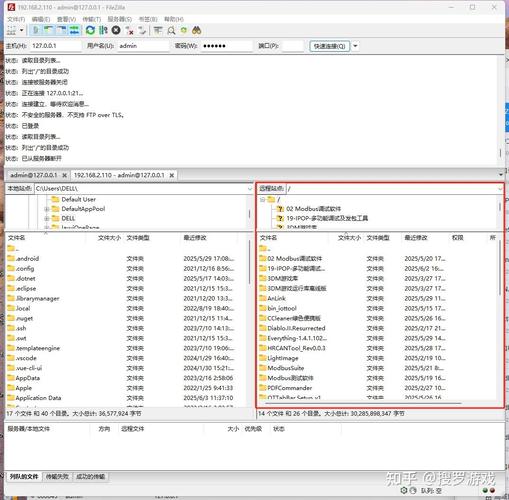Open the local site path dropdown

coord(250,189)
